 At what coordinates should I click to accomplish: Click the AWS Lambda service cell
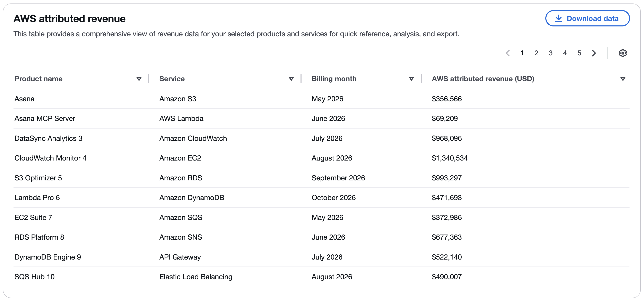tap(182, 118)
